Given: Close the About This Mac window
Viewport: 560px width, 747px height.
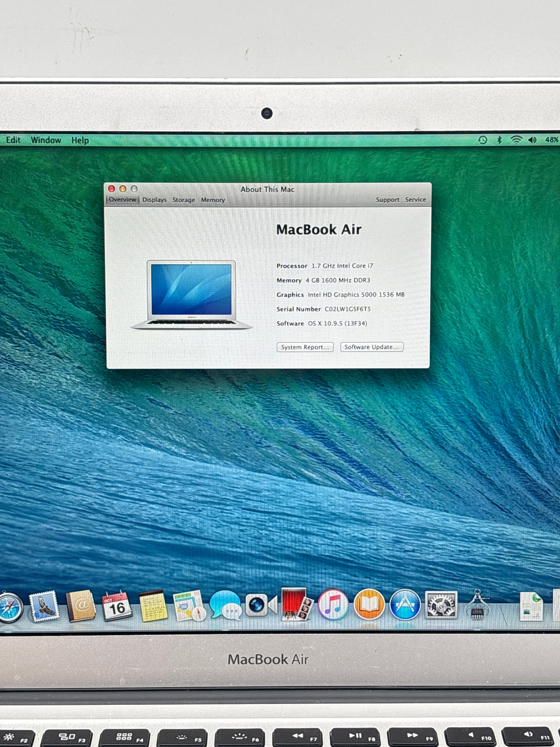Looking at the screenshot, I should [112, 189].
